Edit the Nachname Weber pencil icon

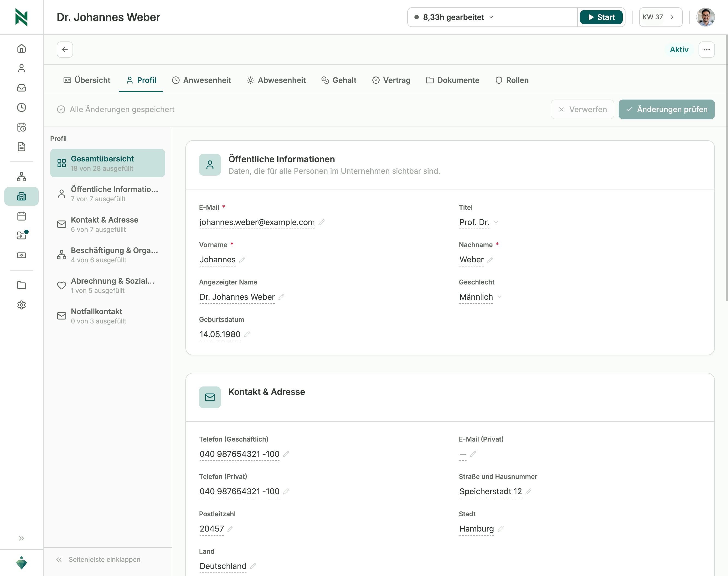(x=490, y=260)
